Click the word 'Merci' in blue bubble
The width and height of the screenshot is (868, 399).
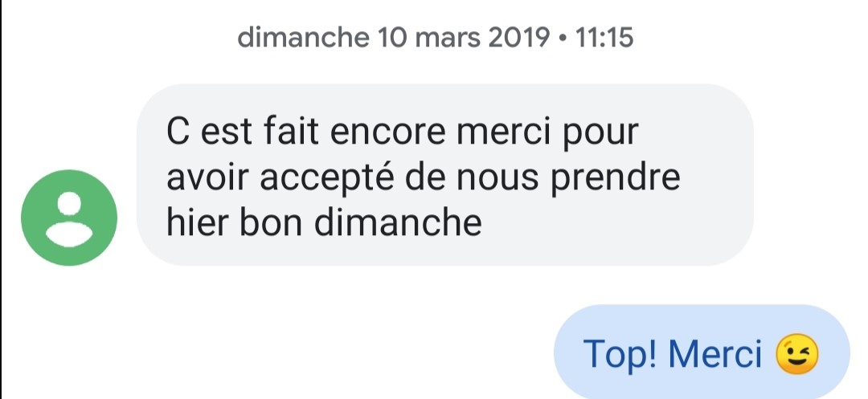(x=714, y=353)
